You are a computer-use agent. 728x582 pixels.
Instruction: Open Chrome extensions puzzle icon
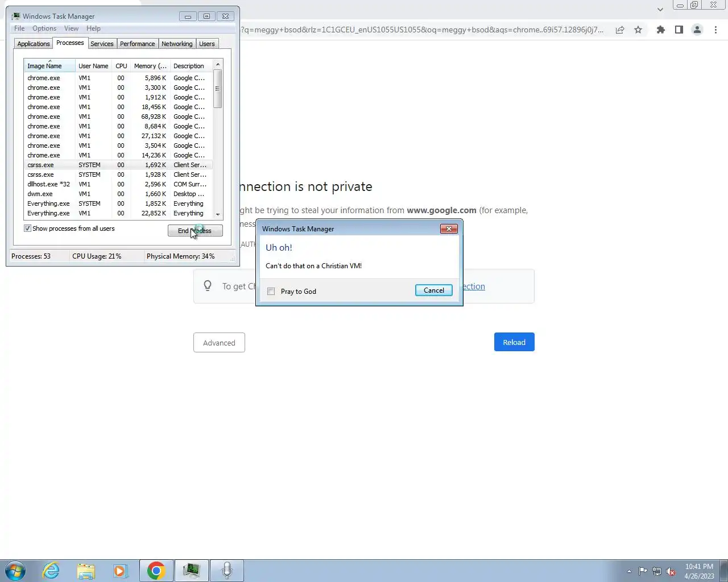click(x=660, y=30)
